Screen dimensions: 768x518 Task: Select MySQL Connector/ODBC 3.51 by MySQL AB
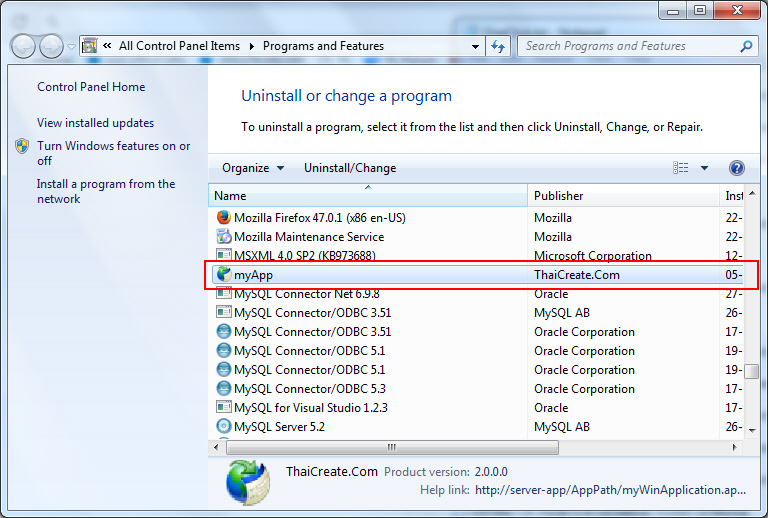coord(312,313)
